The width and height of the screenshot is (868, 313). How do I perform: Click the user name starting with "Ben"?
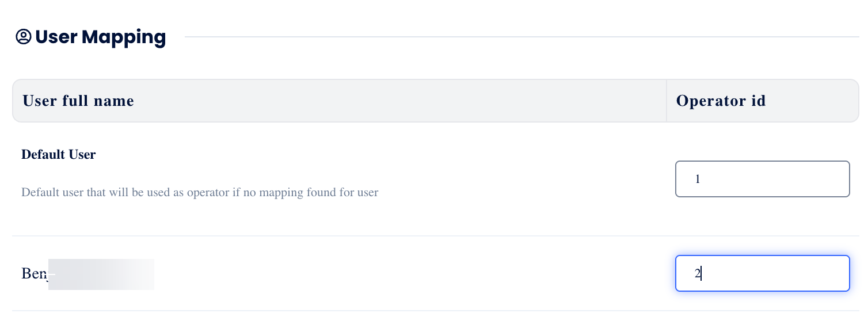[33, 274]
